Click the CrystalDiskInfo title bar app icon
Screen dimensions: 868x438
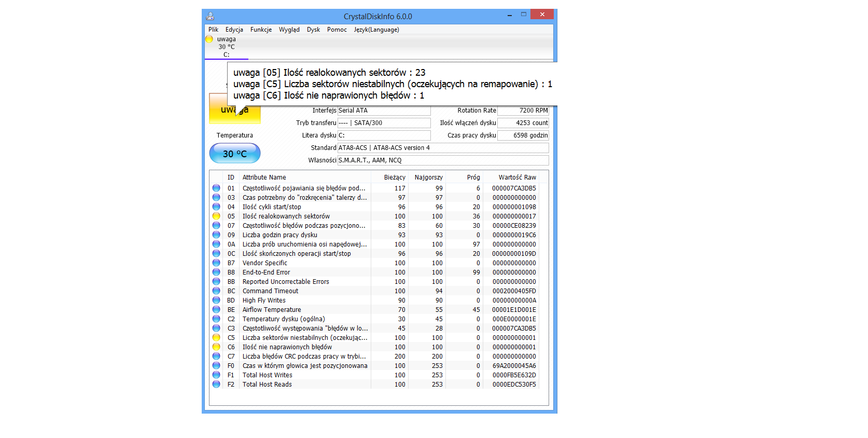pos(210,16)
